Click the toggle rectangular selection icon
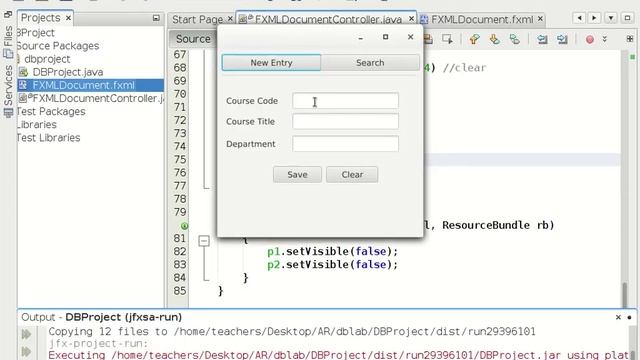The width and height of the screenshot is (640, 360). coord(447,39)
